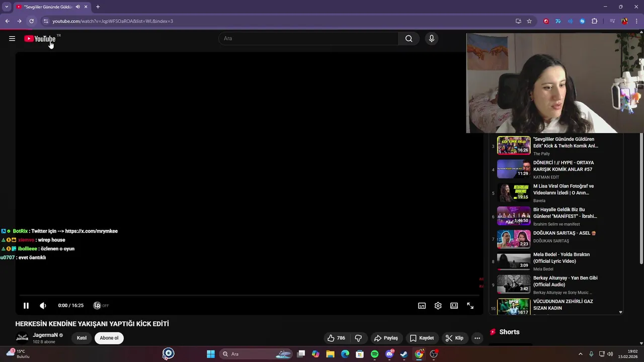Save the video with Kaydet
Viewport: 644px width, 362px height.
[x=422, y=338]
